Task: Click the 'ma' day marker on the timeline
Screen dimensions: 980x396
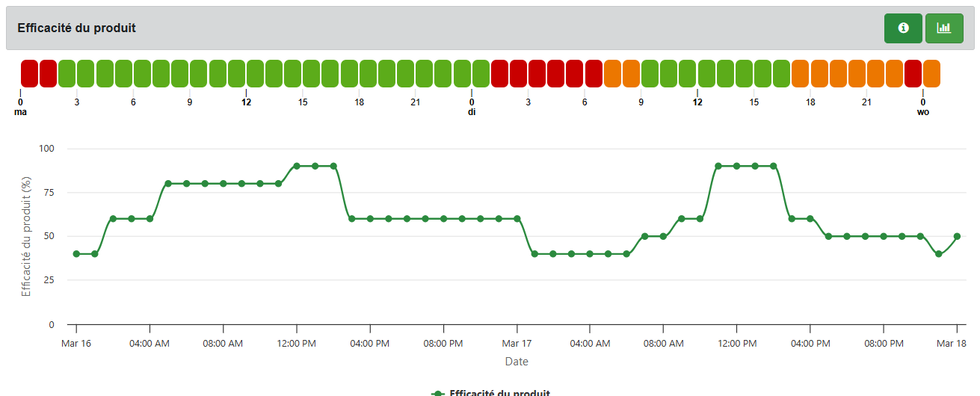Action: (x=20, y=112)
